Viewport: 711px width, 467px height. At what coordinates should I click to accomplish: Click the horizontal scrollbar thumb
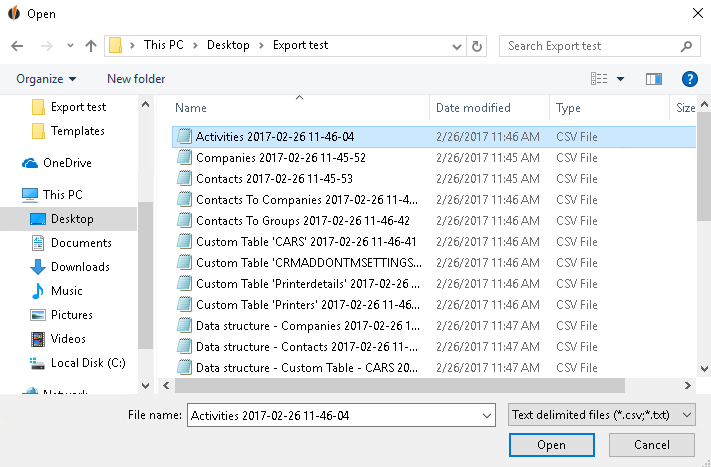click(400, 386)
